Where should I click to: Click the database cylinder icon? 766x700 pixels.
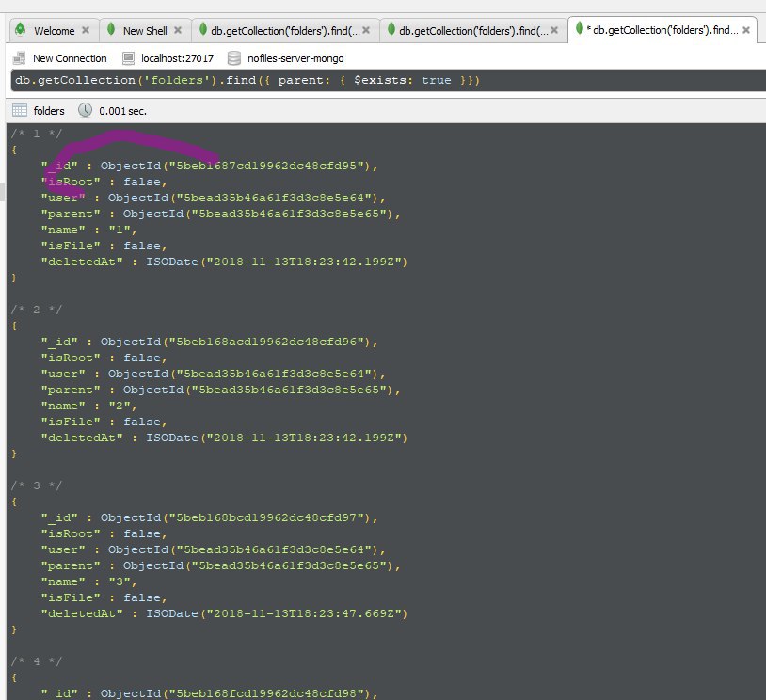click(234, 58)
